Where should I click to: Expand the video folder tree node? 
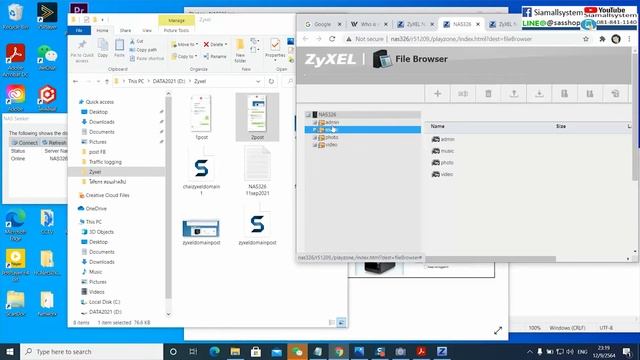[x=315, y=145]
